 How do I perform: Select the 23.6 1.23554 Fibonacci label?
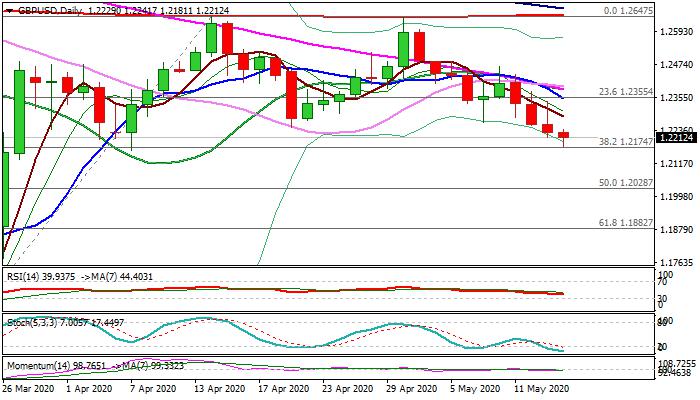(625, 92)
